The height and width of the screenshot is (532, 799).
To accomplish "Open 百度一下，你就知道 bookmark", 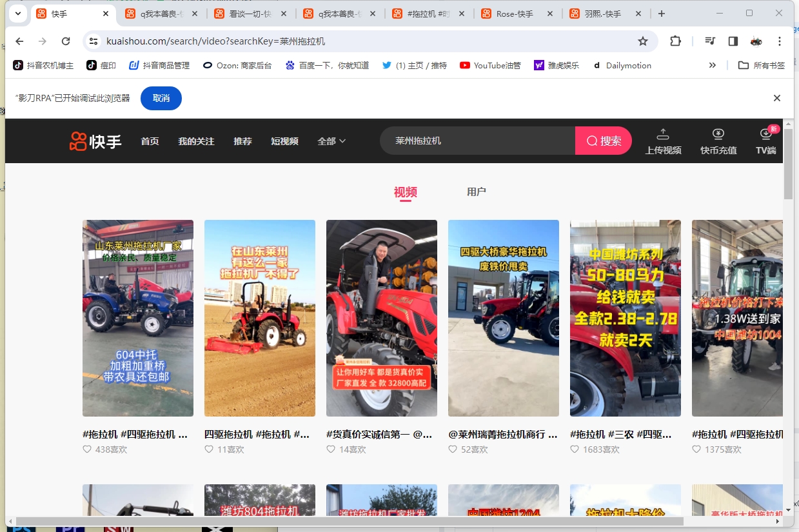I will (x=327, y=65).
